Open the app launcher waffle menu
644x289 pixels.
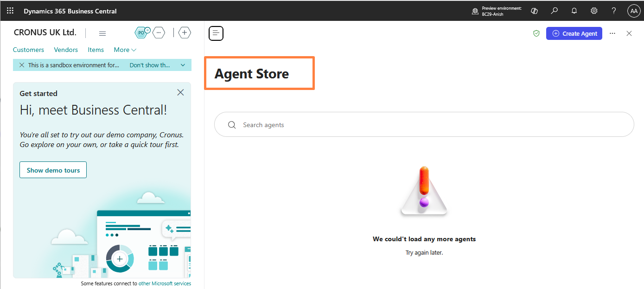pyautogui.click(x=10, y=11)
